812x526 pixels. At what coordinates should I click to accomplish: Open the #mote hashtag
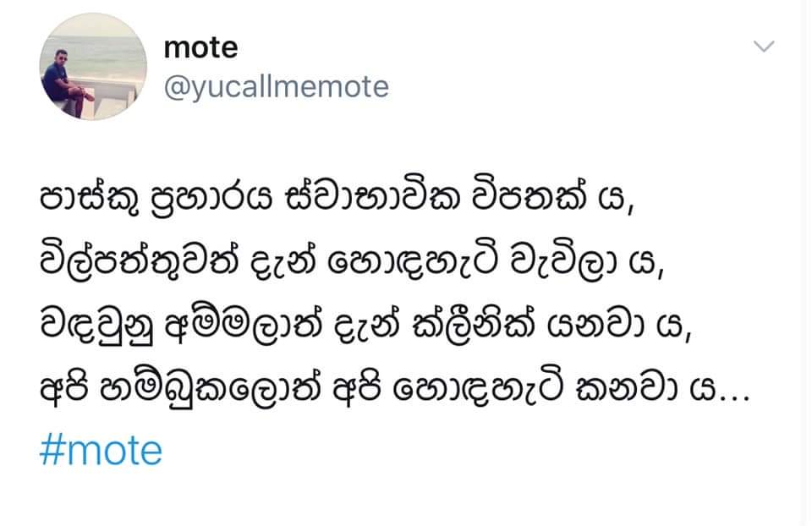pos(101,451)
